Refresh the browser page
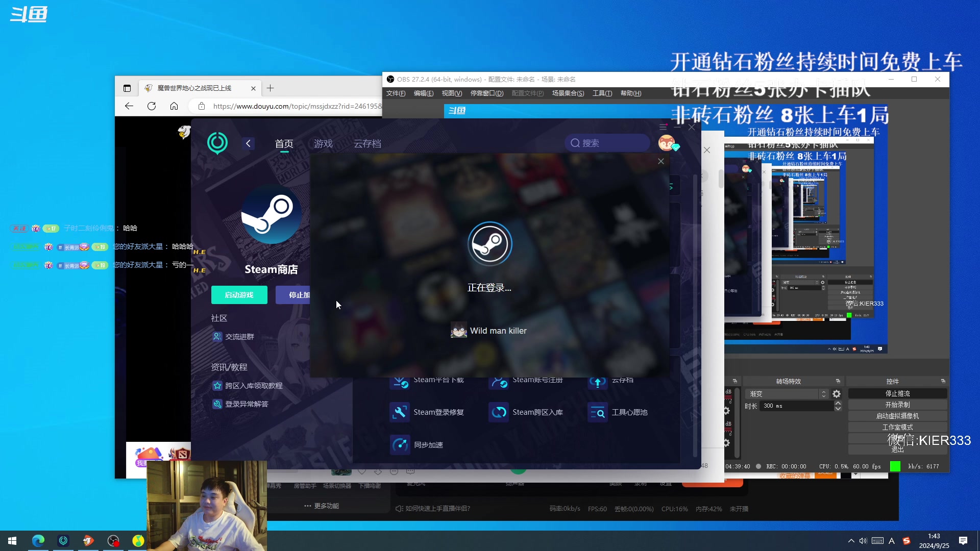The image size is (980, 551). click(x=152, y=106)
